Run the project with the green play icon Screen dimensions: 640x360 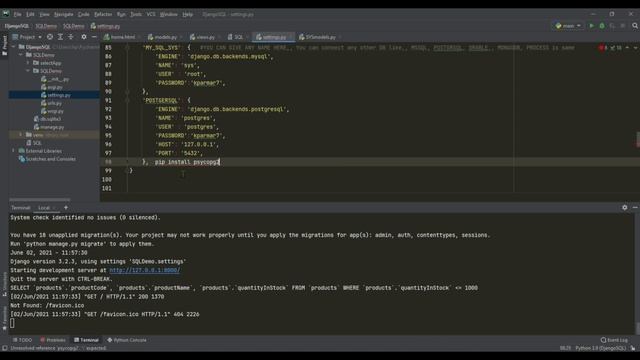591,26
